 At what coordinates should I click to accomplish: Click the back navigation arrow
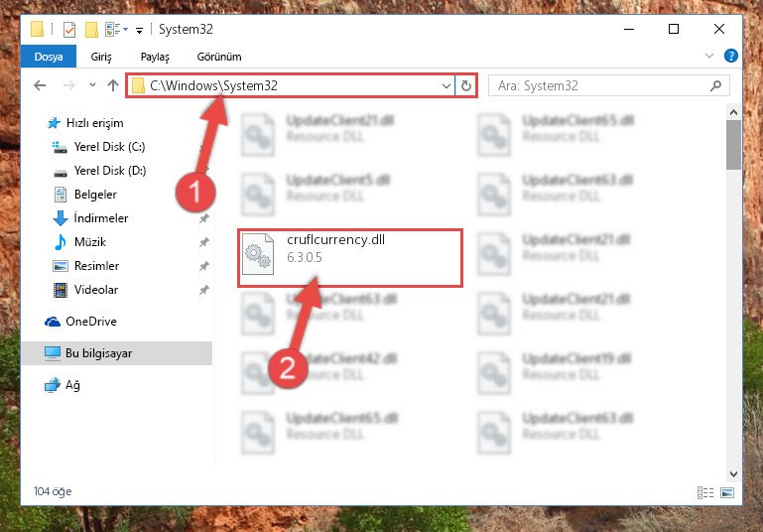pos(40,85)
